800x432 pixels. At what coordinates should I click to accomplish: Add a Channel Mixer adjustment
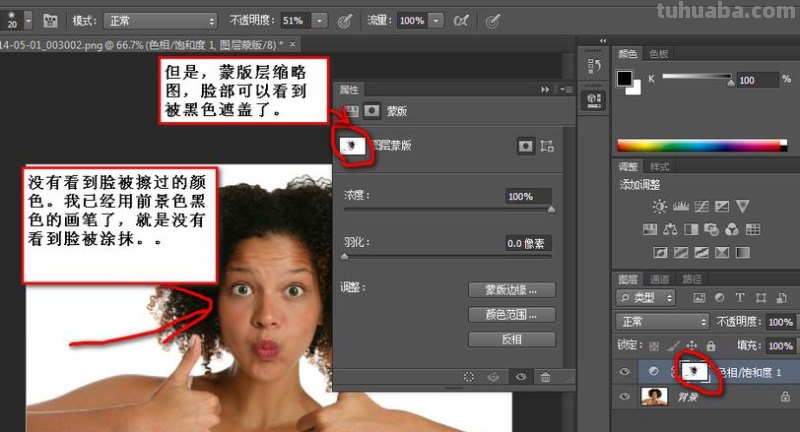click(732, 230)
